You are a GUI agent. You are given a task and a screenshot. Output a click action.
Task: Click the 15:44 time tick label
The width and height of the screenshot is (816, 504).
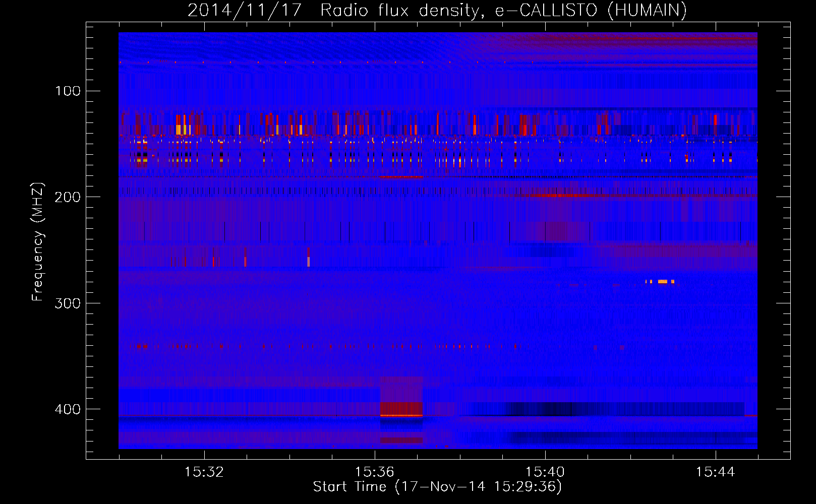pyautogui.click(x=715, y=472)
